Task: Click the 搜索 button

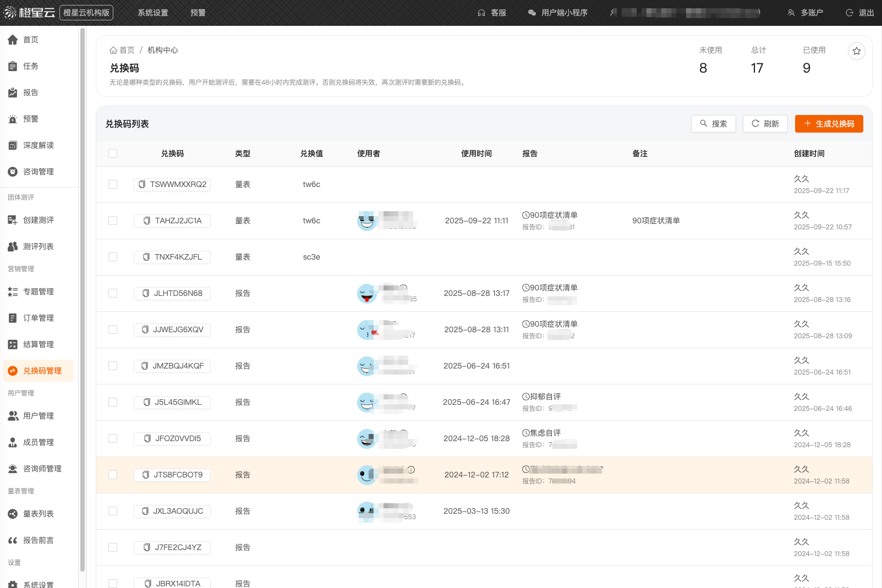Action: click(713, 124)
